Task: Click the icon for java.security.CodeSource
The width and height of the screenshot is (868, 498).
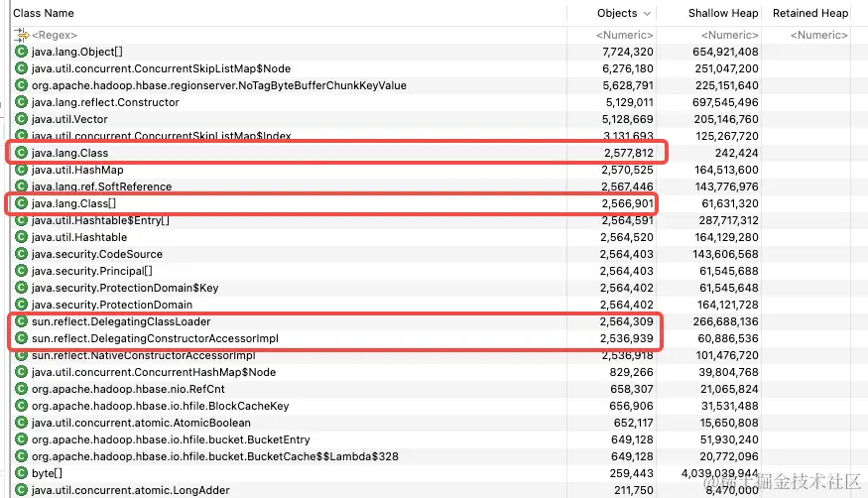Action: 21,254
